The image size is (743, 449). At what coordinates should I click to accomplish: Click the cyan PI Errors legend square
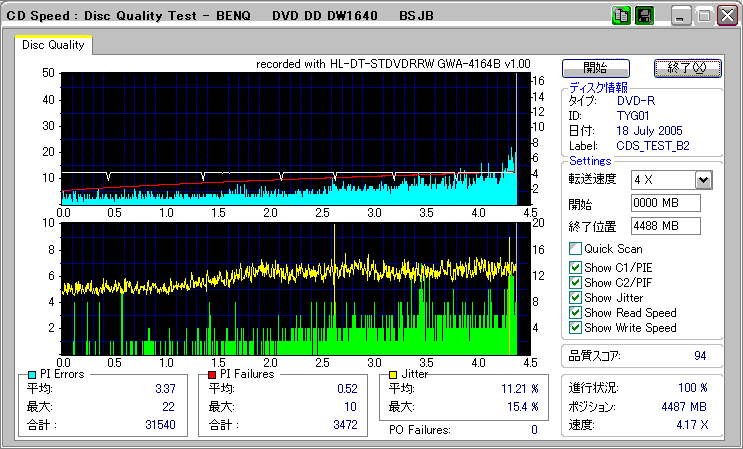[32, 374]
